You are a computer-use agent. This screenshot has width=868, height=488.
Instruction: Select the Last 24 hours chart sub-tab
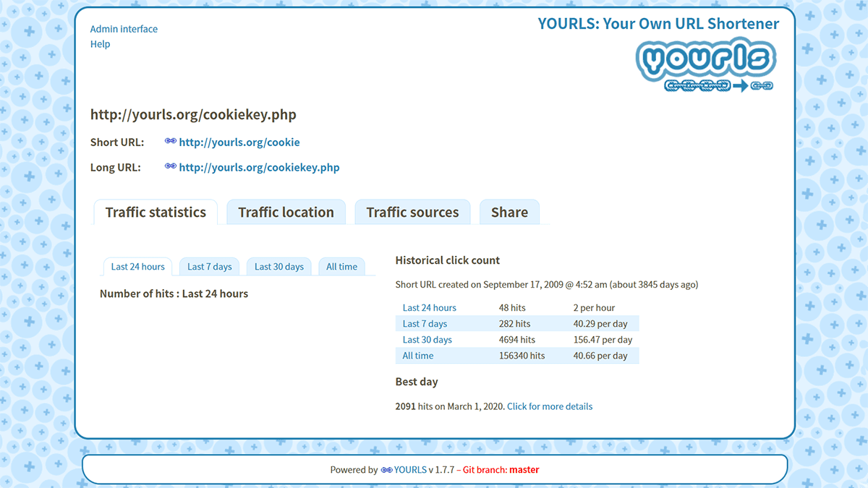(137, 267)
